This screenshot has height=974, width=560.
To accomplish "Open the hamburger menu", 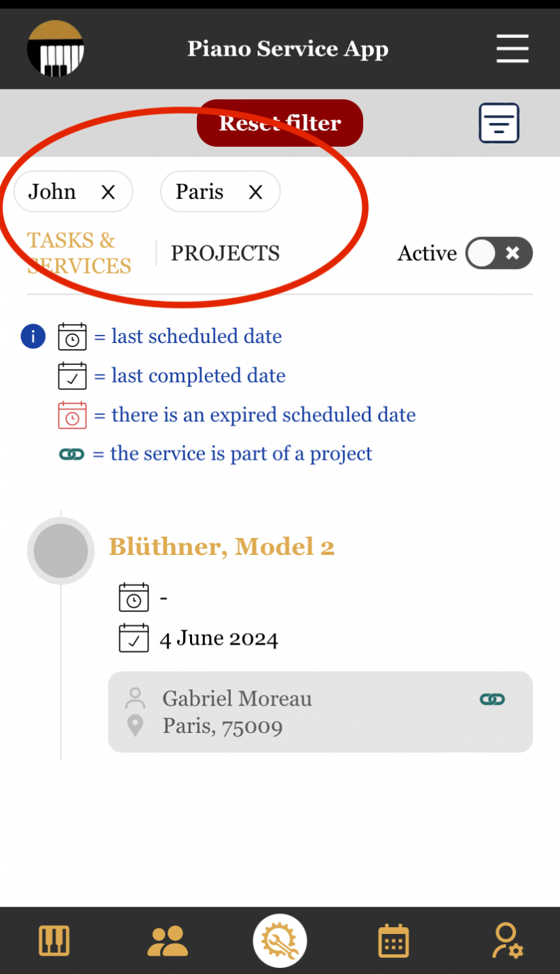I will click(512, 49).
